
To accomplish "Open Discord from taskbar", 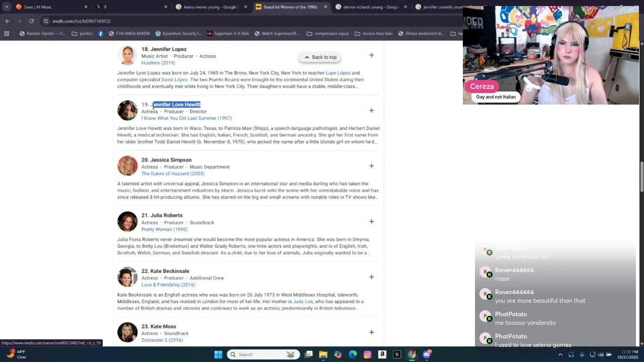I will coord(427,354).
